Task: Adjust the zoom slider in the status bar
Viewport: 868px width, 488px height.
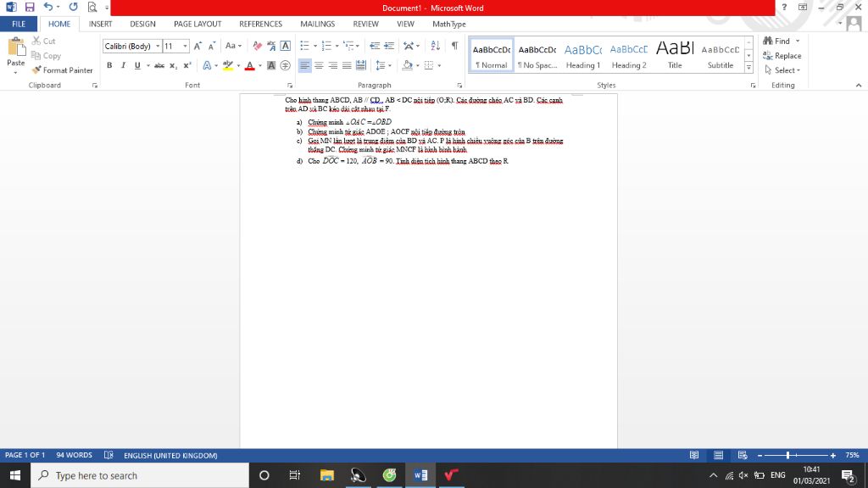Action: point(787,455)
